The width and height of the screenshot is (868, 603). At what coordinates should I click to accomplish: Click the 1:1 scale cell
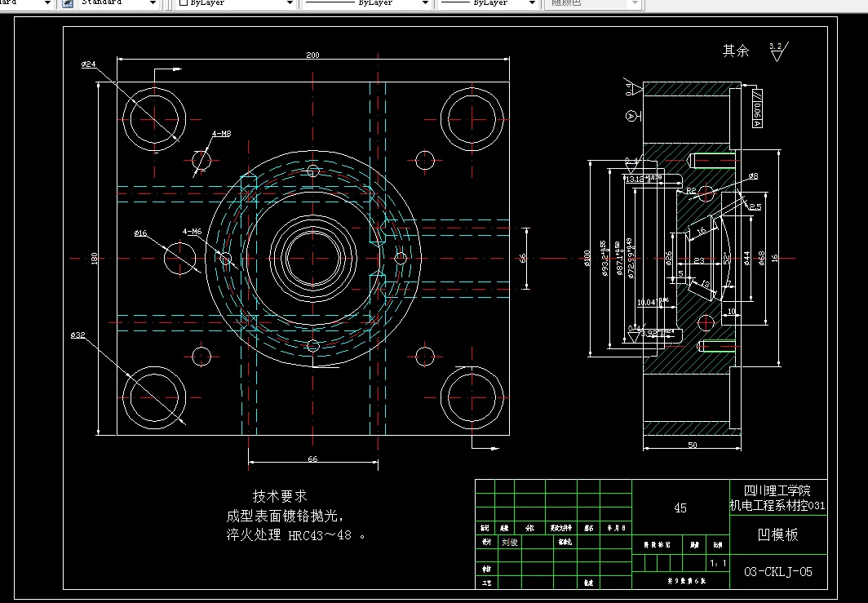coord(718,563)
